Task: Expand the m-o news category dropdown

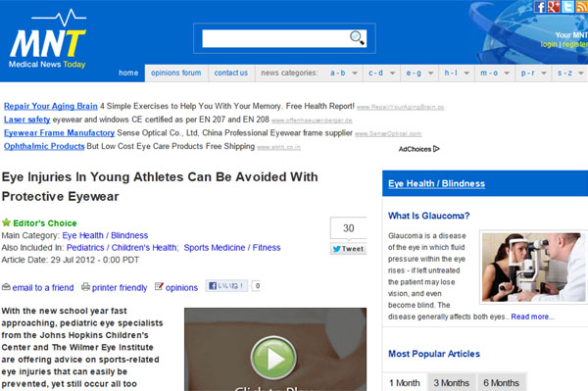Action: coord(495,73)
